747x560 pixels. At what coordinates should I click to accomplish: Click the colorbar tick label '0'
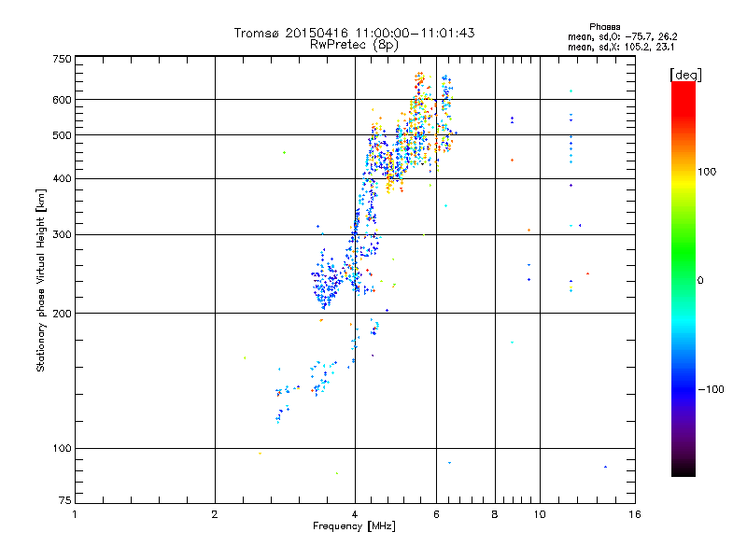point(699,281)
